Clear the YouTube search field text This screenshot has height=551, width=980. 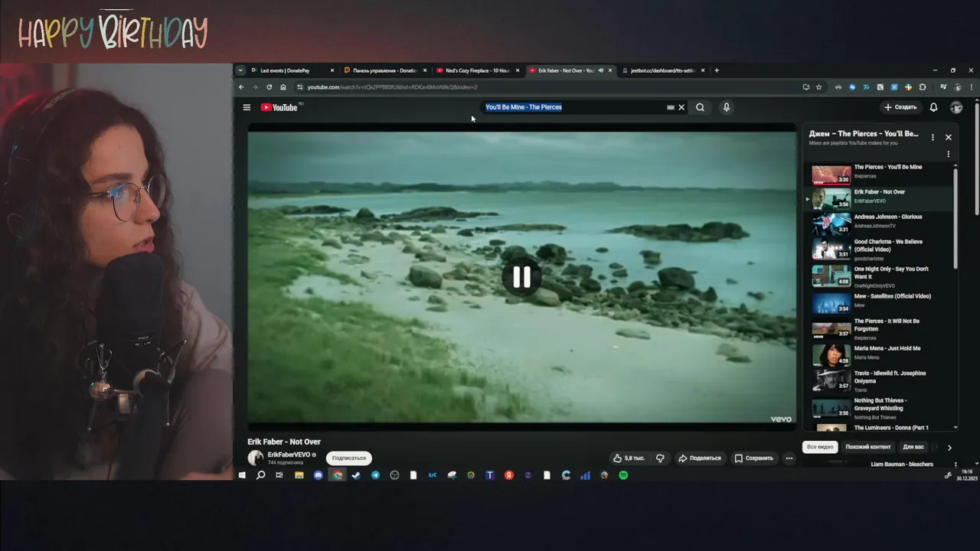coord(681,107)
